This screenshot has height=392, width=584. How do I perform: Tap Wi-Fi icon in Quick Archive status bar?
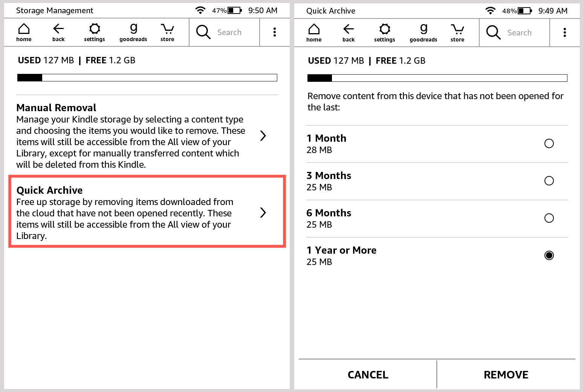[x=491, y=11]
